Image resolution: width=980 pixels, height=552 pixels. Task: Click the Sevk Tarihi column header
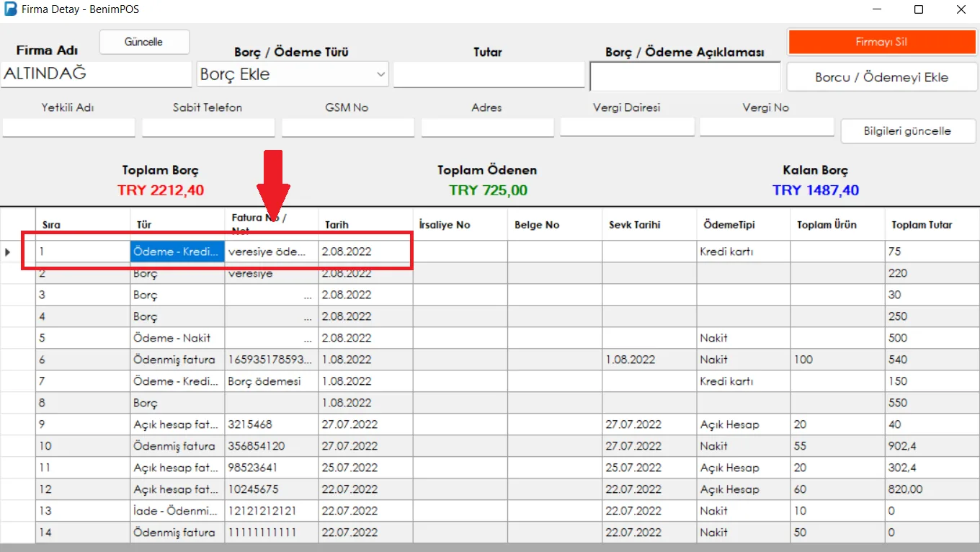pyautogui.click(x=649, y=225)
